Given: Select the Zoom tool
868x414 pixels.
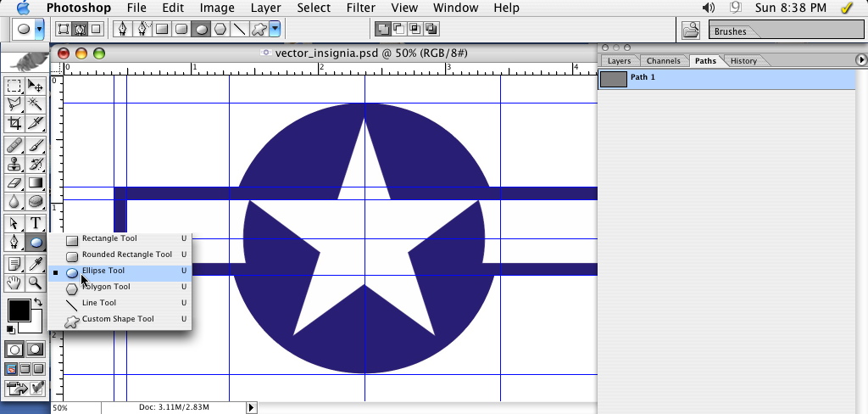Looking at the screenshot, I should pos(36,283).
